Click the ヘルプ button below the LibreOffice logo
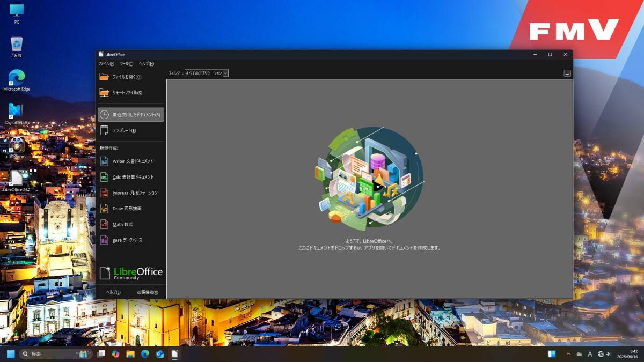This screenshot has height=362, width=644. pyautogui.click(x=113, y=292)
